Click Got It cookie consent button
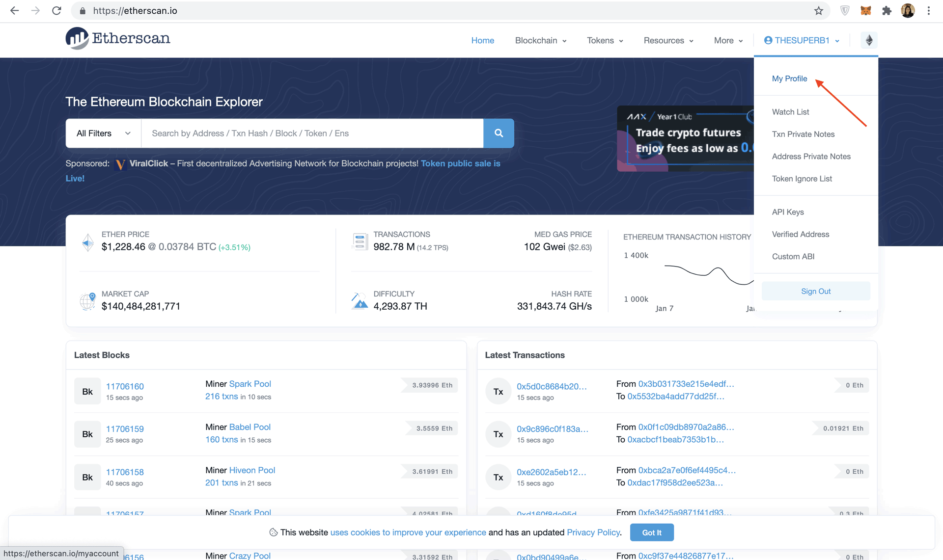This screenshot has width=943, height=560. [652, 533]
